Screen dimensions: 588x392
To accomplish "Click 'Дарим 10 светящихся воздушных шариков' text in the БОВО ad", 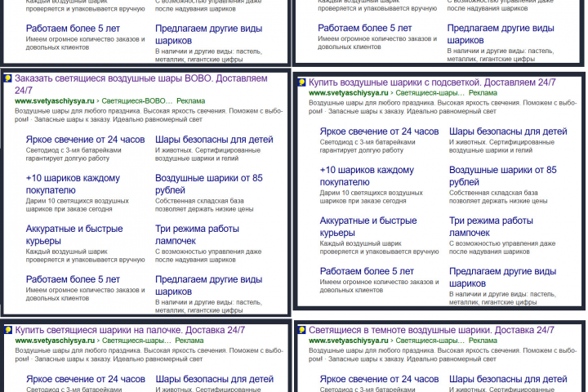I will 78,205.
